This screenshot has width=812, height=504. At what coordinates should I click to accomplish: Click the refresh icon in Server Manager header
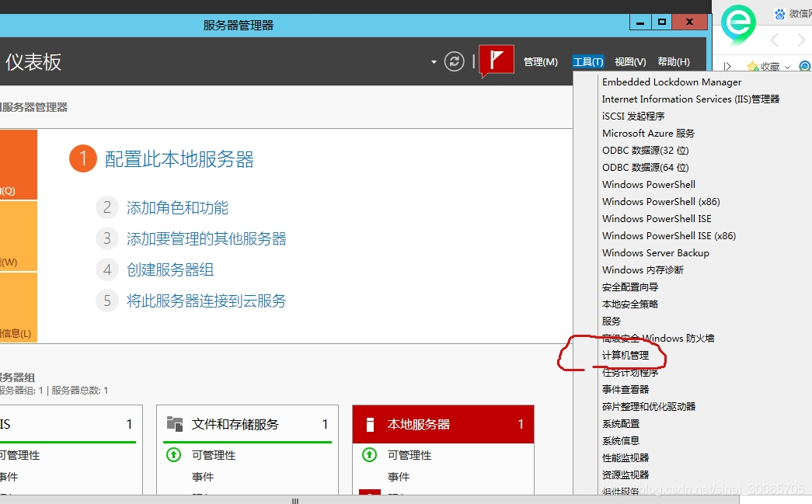coord(454,61)
